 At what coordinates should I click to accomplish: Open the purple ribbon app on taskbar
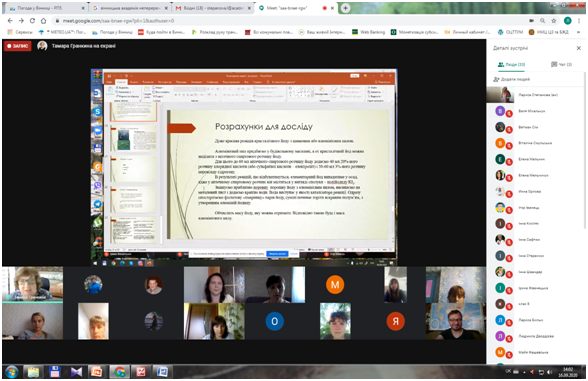coord(76,372)
